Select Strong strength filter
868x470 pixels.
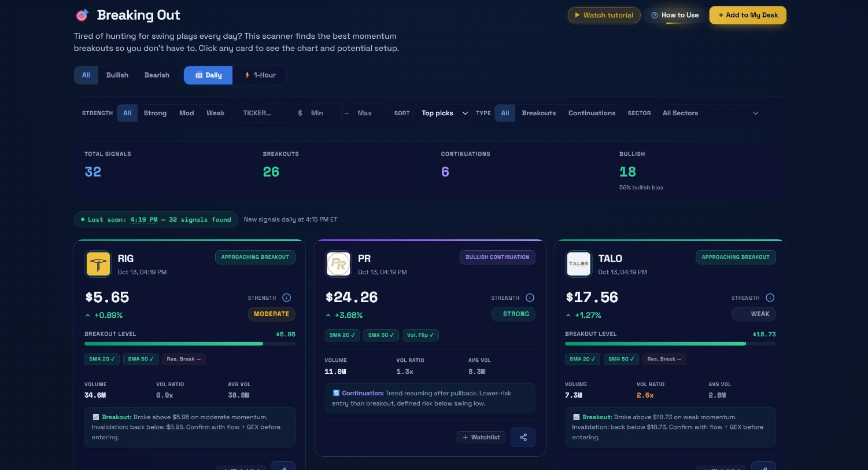pyautogui.click(x=155, y=113)
